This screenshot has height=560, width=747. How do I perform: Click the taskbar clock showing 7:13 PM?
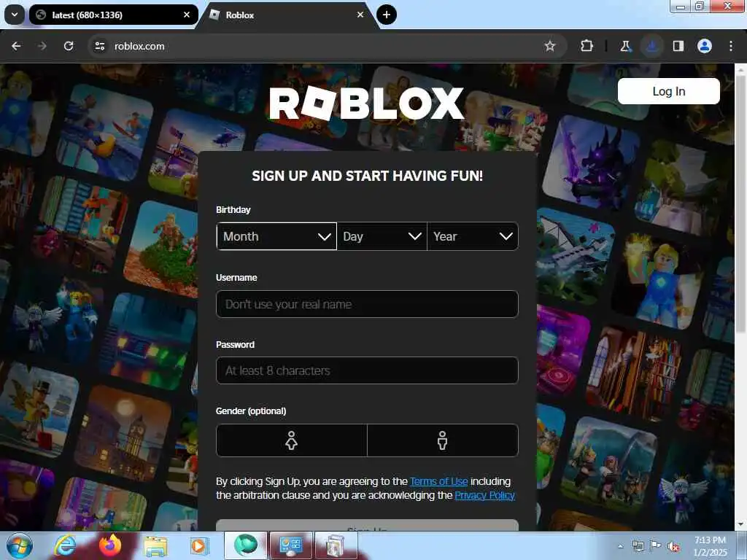[x=710, y=546]
